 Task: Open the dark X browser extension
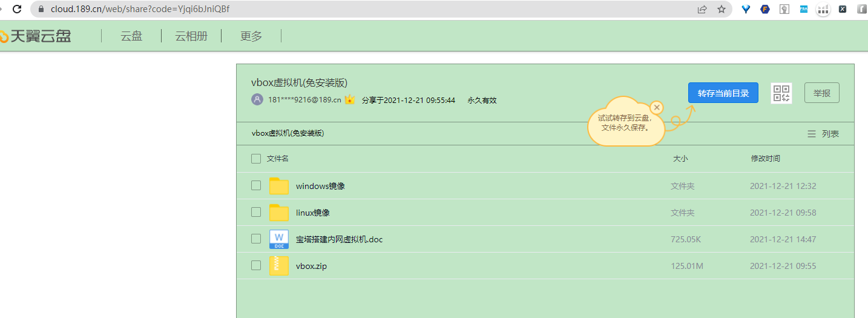[842, 9]
